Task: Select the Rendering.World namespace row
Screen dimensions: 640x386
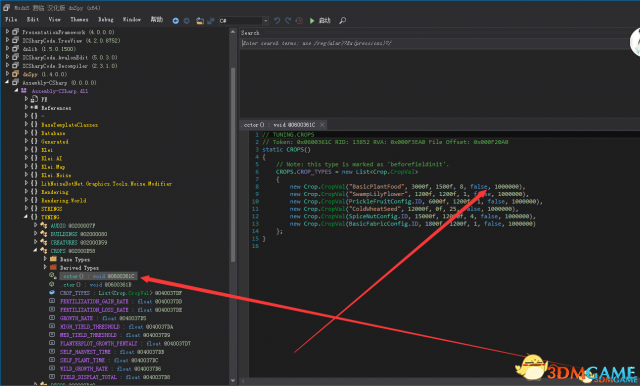Action: coord(64,200)
